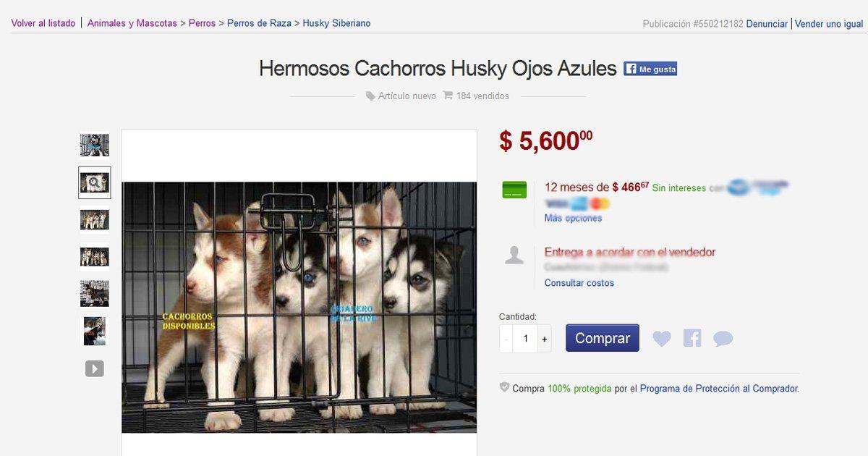Image resolution: width=868 pixels, height=456 pixels.
Task: Click Volver al listado link
Action: (x=43, y=23)
